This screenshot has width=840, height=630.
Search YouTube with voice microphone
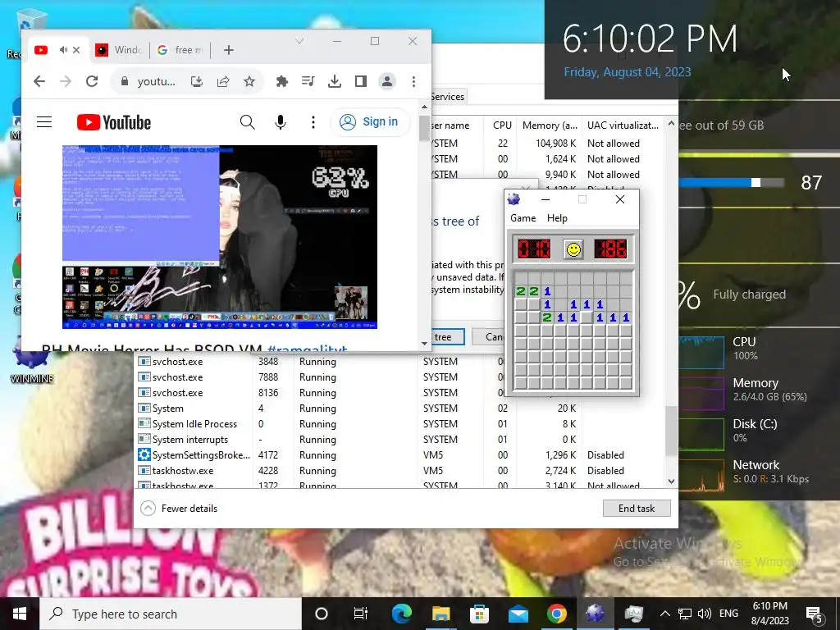[281, 122]
